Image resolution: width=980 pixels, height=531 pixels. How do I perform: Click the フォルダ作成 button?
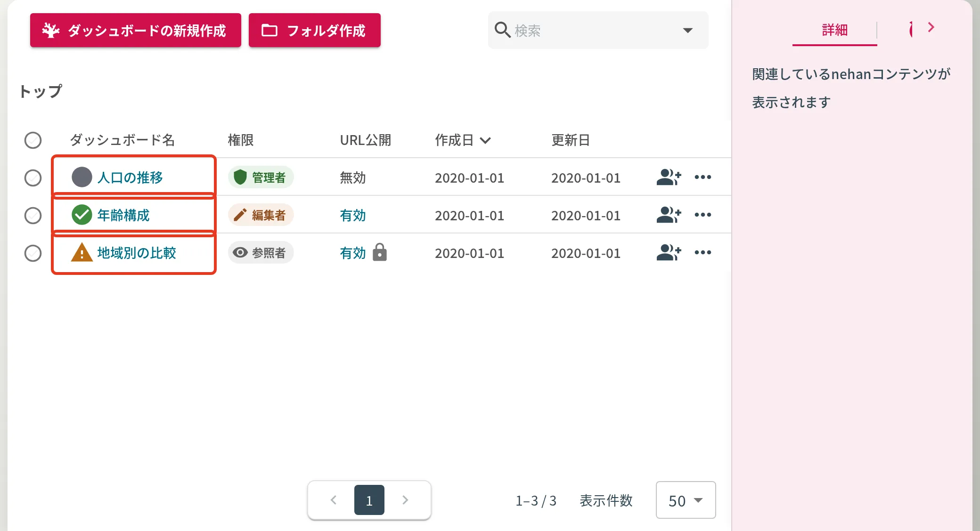pos(315,30)
